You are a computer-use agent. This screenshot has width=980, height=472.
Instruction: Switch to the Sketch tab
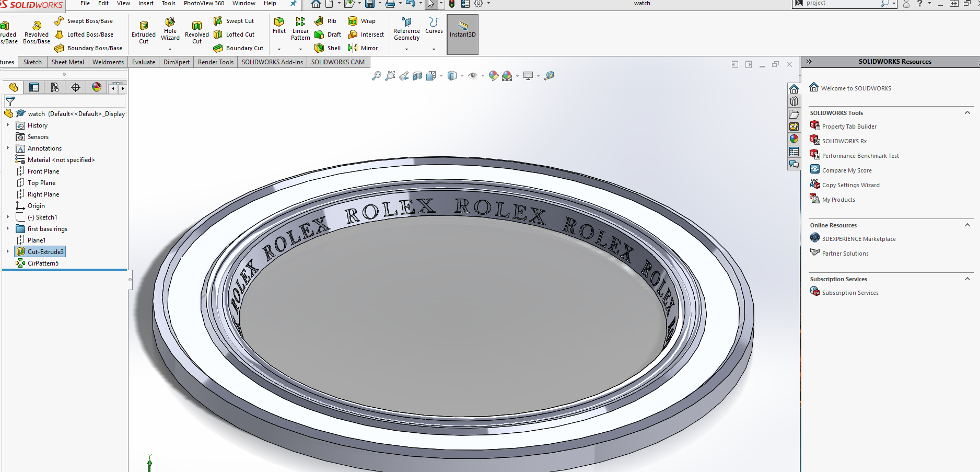tap(32, 62)
